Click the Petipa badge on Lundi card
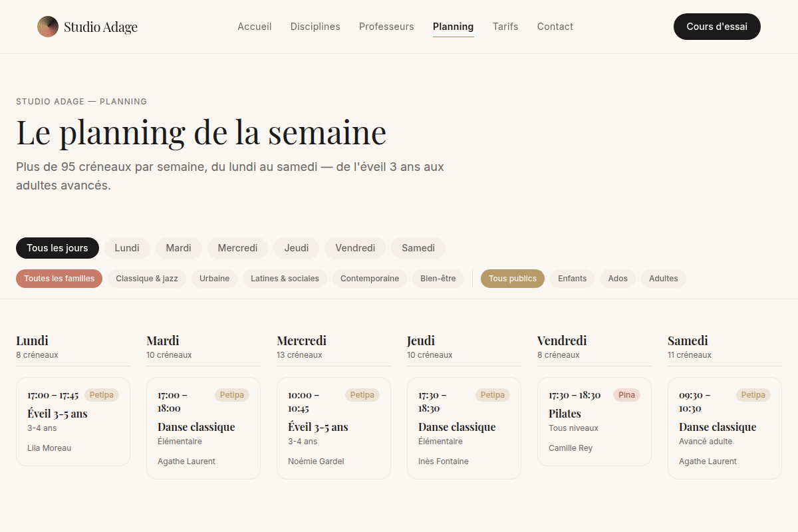 pos(102,395)
